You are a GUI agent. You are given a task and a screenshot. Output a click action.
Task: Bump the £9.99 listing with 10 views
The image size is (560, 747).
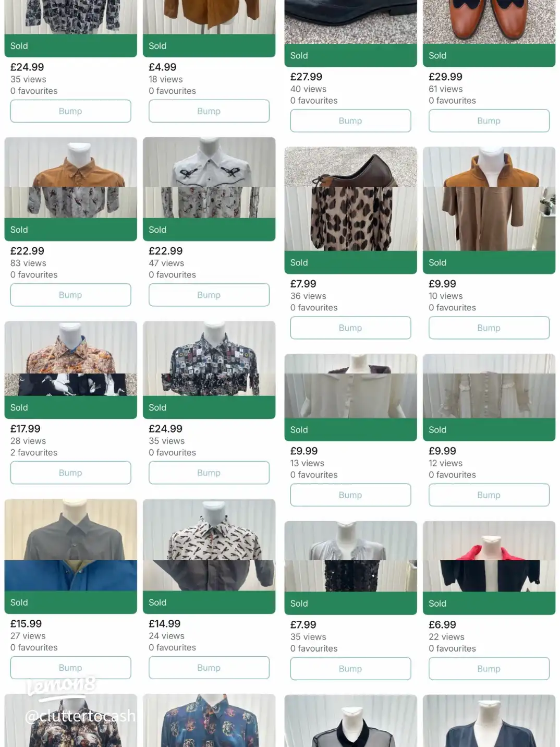(x=489, y=328)
